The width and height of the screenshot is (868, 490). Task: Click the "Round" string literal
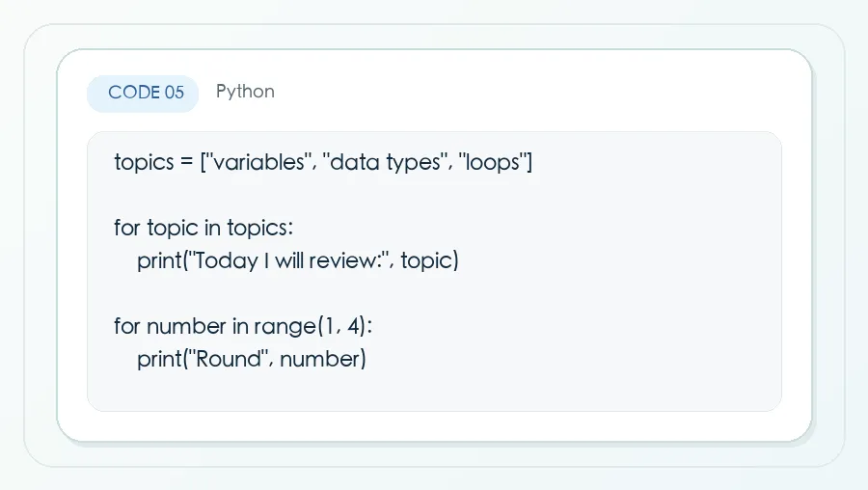coord(230,359)
